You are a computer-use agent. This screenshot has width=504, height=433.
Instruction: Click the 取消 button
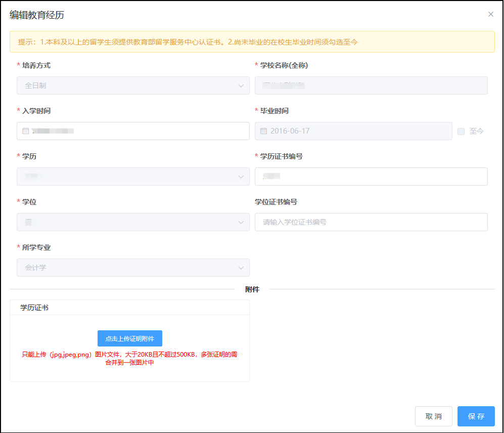point(433,416)
